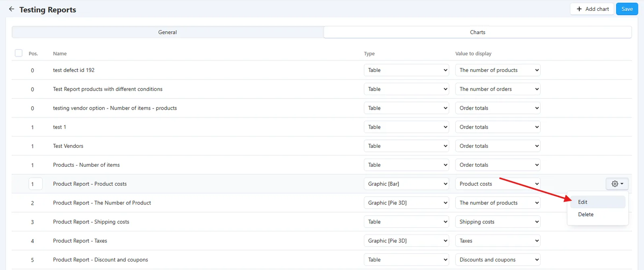Click chart name 'test defect id 192'
The width and height of the screenshot is (644, 270).
coord(74,70)
